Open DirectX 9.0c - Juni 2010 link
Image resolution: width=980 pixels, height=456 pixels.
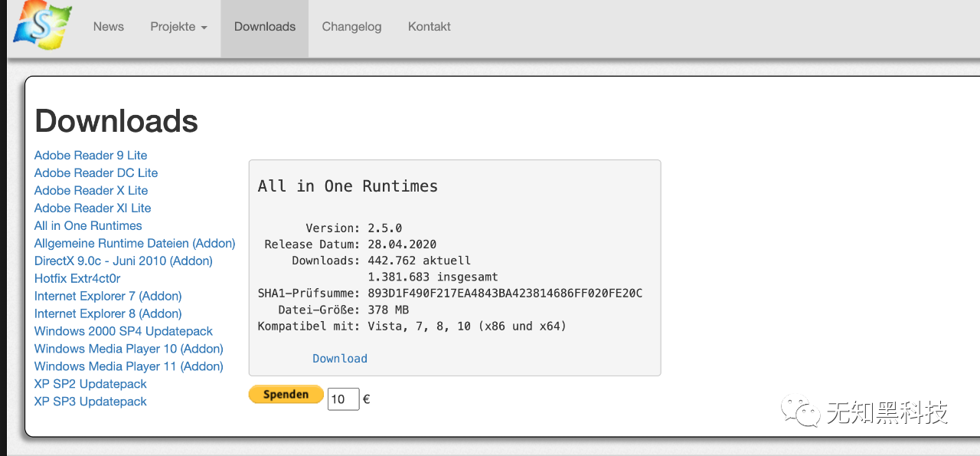pyautogui.click(x=123, y=261)
